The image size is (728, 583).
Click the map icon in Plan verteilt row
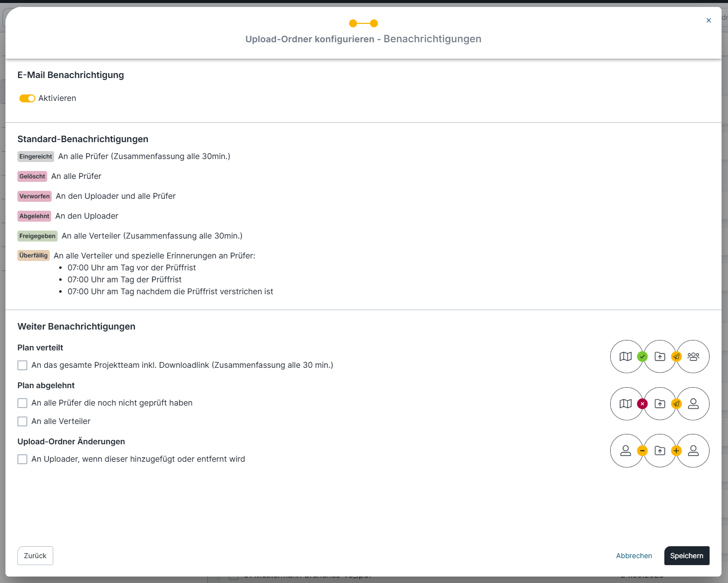(x=626, y=356)
